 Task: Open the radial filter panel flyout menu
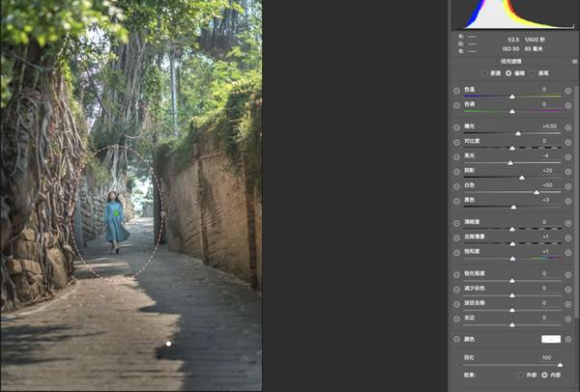click(574, 62)
